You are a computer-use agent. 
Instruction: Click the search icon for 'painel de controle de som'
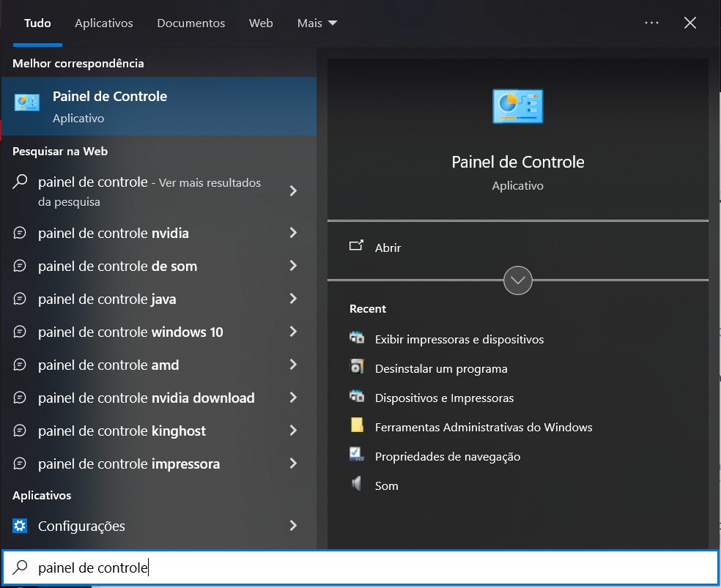[x=20, y=266]
